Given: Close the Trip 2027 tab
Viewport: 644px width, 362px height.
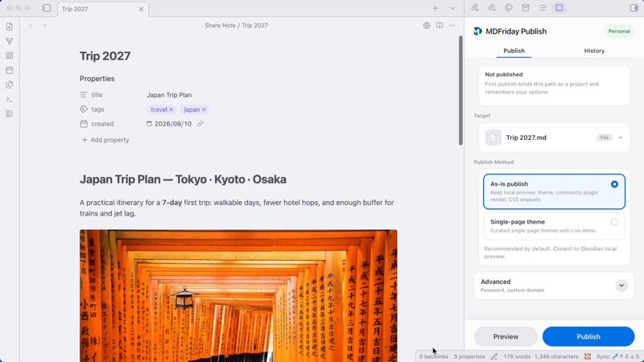Looking at the screenshot, I should point(141,9).
